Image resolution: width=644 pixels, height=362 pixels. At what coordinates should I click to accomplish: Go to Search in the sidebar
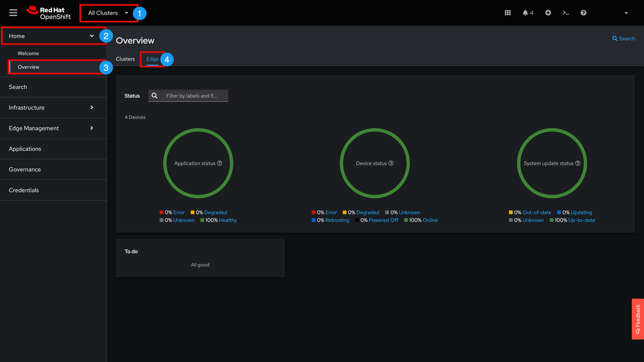tap(18, 87)
